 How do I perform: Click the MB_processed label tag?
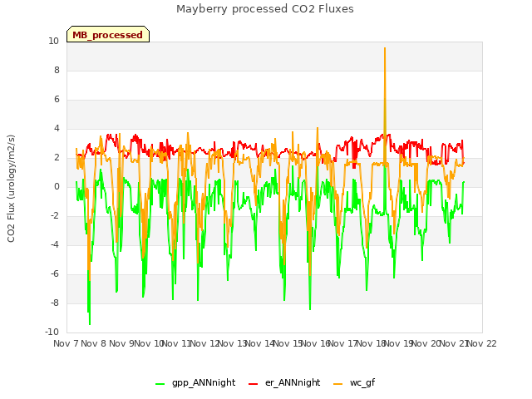pyautogui.click(x=108, y=34)
